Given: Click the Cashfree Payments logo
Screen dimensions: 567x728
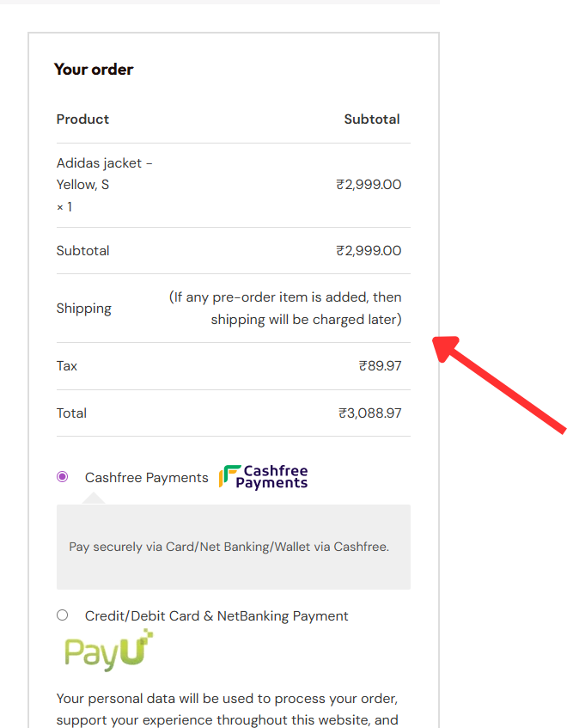Looking at the screenshot, I should 263,477.
